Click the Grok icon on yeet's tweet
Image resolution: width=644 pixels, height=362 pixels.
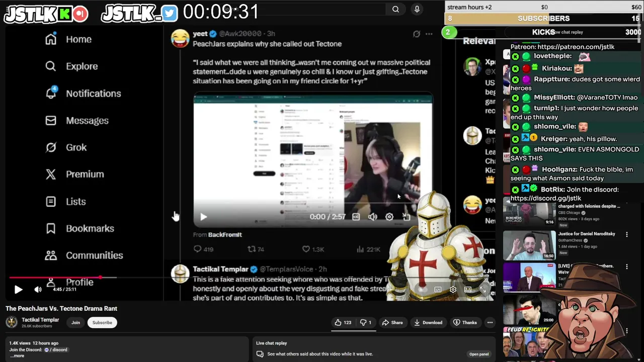coord(417,34)
